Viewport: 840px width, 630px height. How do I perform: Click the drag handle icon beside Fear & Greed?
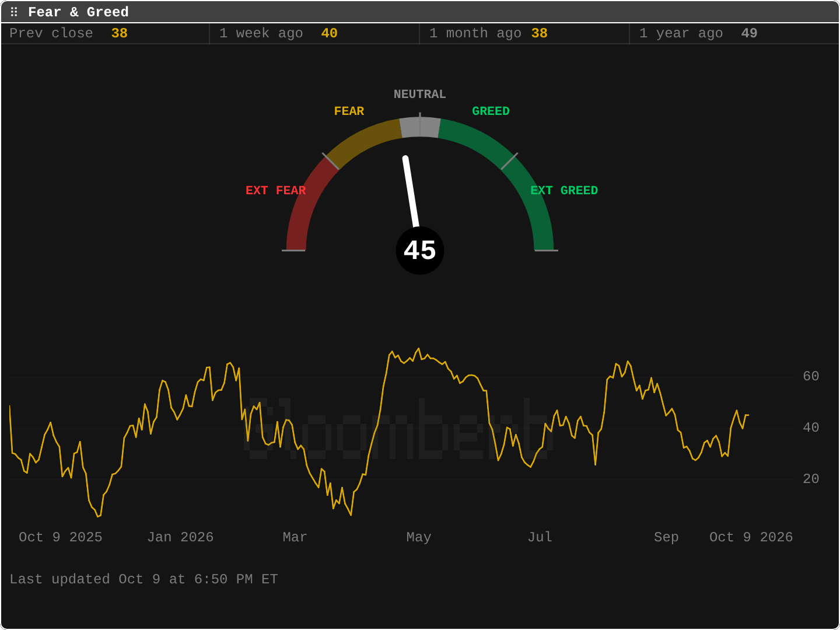14,12
